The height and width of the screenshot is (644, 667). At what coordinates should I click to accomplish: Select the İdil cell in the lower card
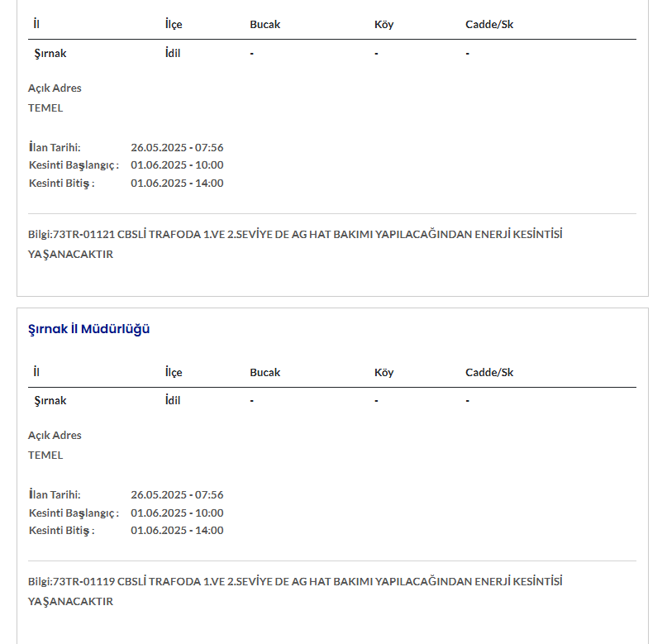click(x=173, y=400)
